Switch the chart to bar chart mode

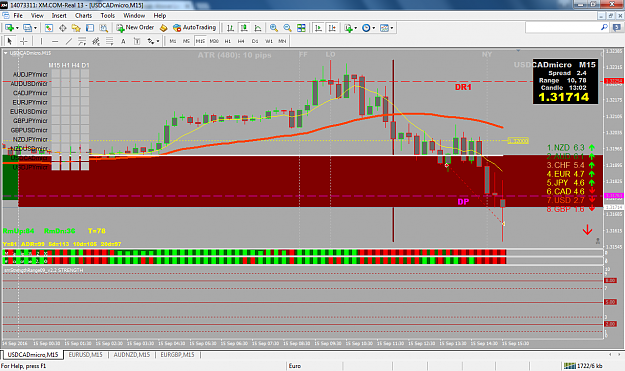coord(230,28)
